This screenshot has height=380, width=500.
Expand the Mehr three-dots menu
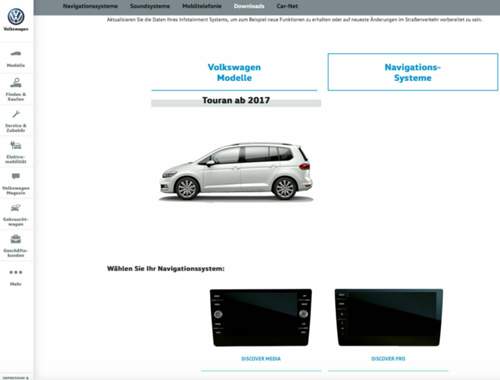(16, 272)
